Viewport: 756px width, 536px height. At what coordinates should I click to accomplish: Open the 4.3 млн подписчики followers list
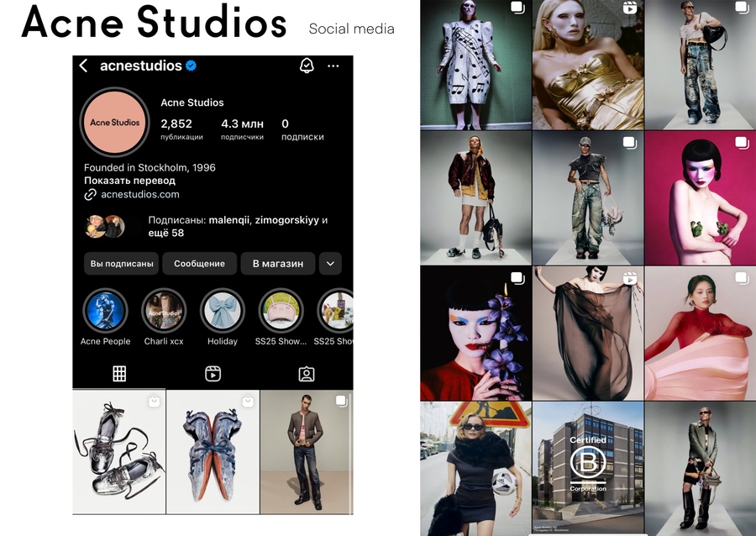click(x=242, y=129)
